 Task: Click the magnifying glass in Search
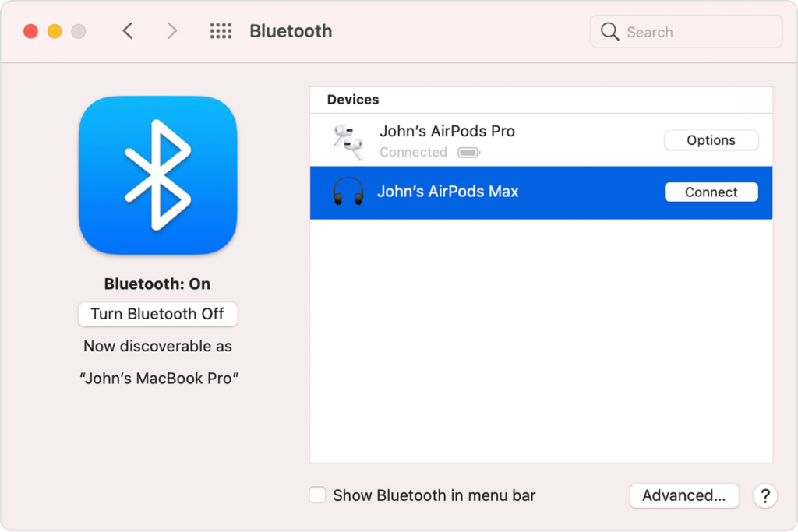coord(610,32)
